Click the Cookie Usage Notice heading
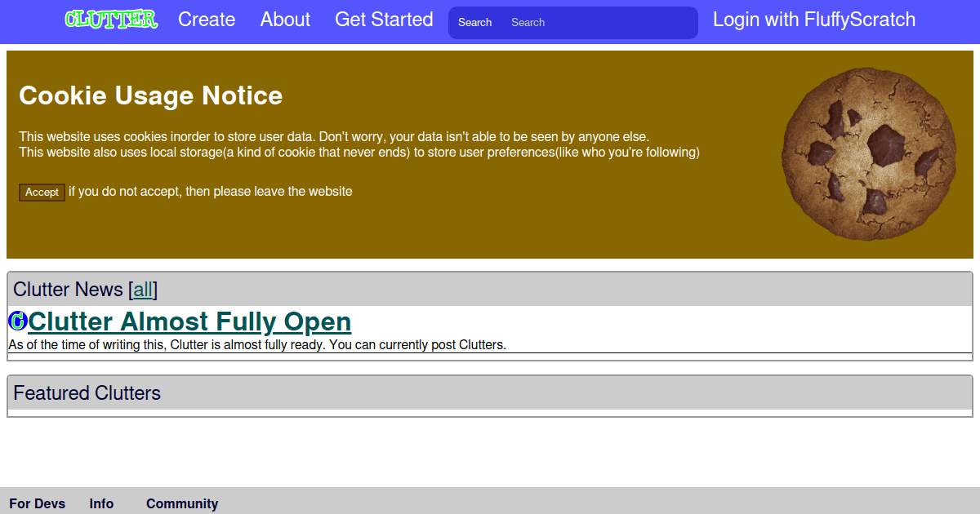The width and height of the screenshot is (980, 514). [150, 95]
